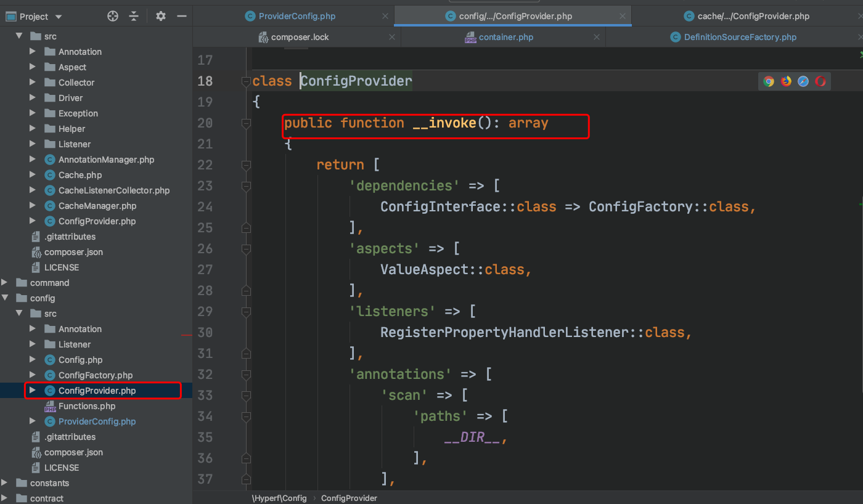
Task: Select Cache.php in the project tree
Action: tap(80, 175)
